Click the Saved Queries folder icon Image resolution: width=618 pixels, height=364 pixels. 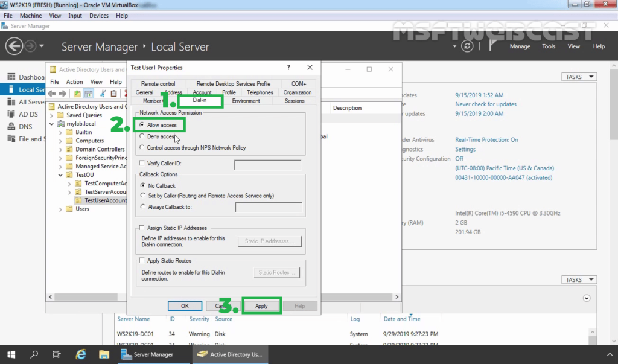pos(60,115)
